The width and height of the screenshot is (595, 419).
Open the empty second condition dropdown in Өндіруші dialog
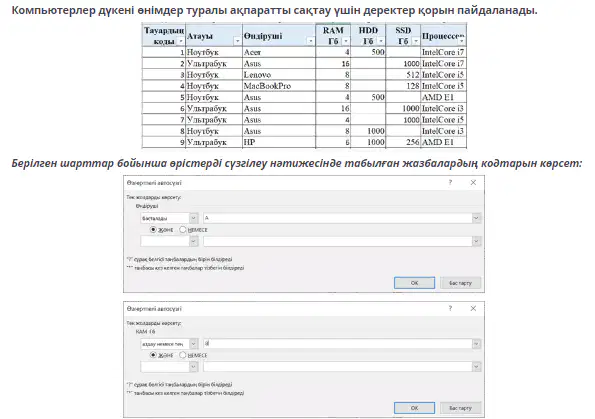pyautogui.click(x=194, y=241)
